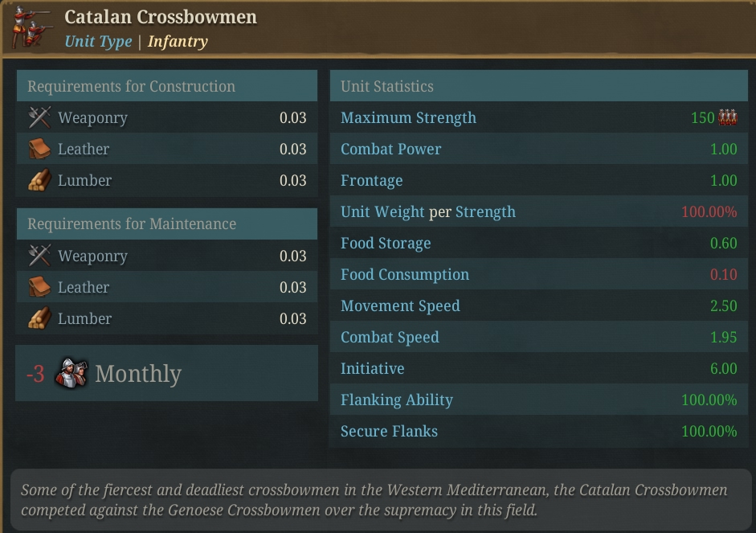Click the soldiers icon beside Maximum Strength 150

coord(728,117)
